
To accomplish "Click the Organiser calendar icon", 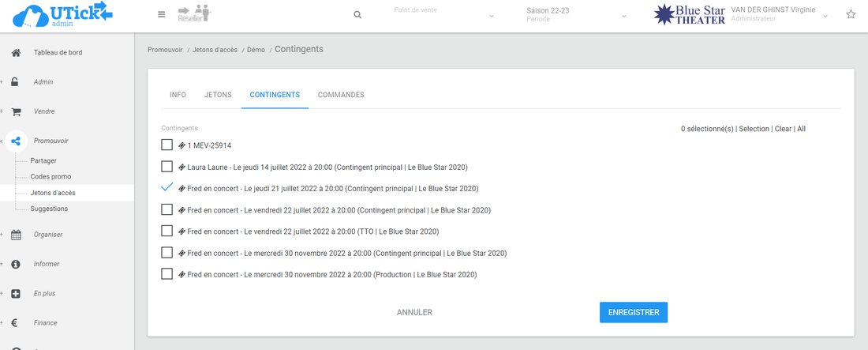I will click(16, 235).
